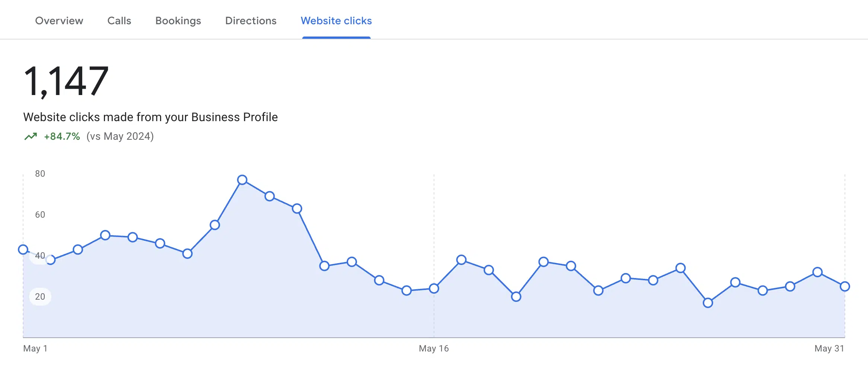Click the Website clicks tab
This screenshot has height=366, width=868.
336,21
